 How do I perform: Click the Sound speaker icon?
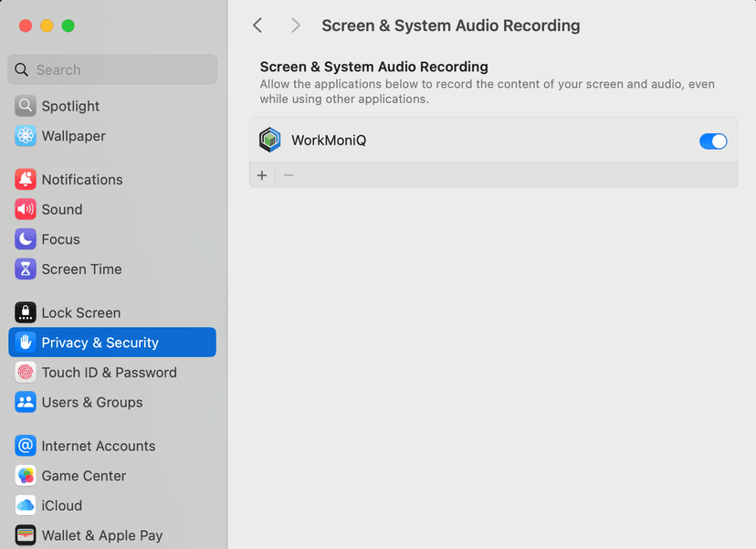pyautogui.click(x=25, y=209)
